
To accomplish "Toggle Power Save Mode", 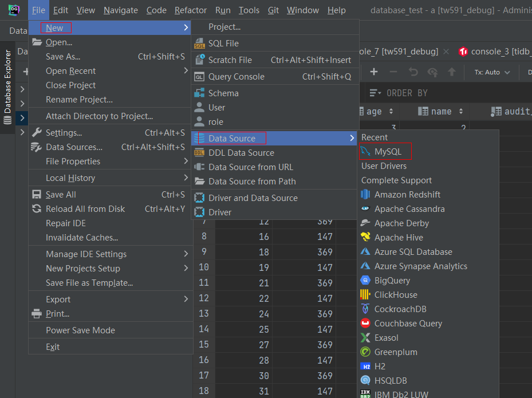I will click(111, 330).
